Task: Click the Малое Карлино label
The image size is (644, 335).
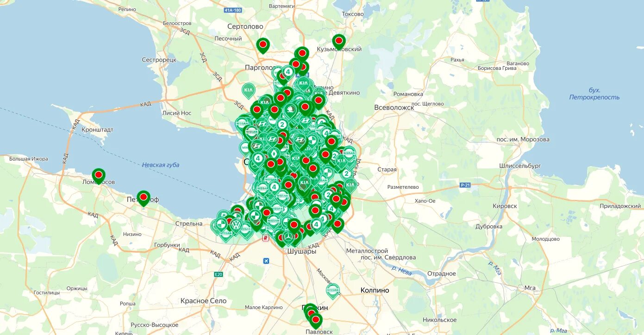Action: (x=264, y=307)
